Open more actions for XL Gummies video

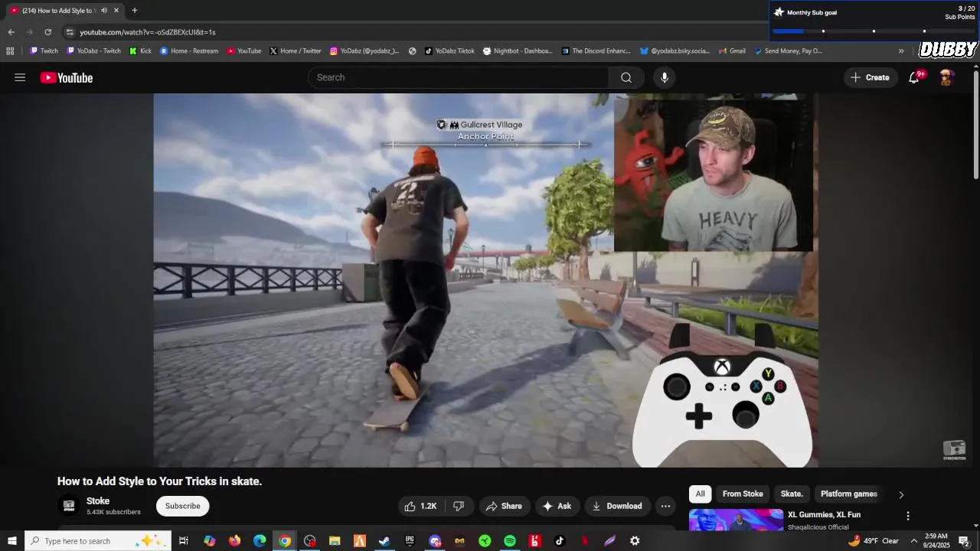click(908, 516)
